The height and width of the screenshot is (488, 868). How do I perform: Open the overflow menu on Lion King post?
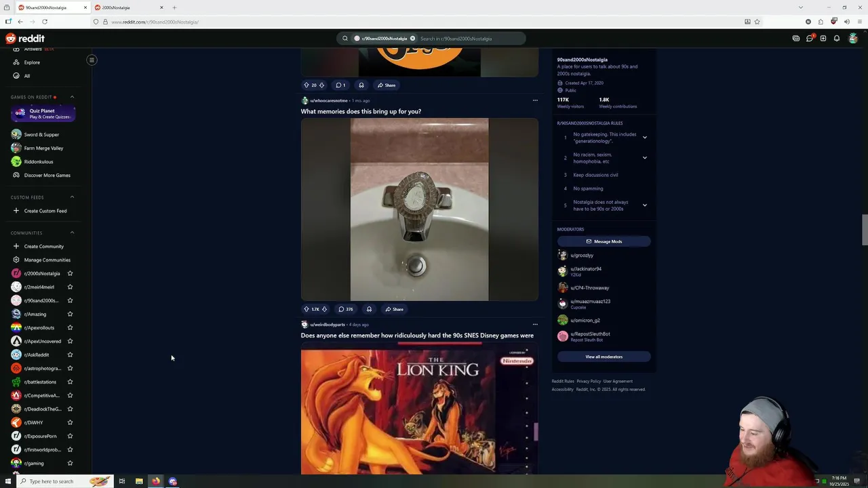tap(535, 325)
